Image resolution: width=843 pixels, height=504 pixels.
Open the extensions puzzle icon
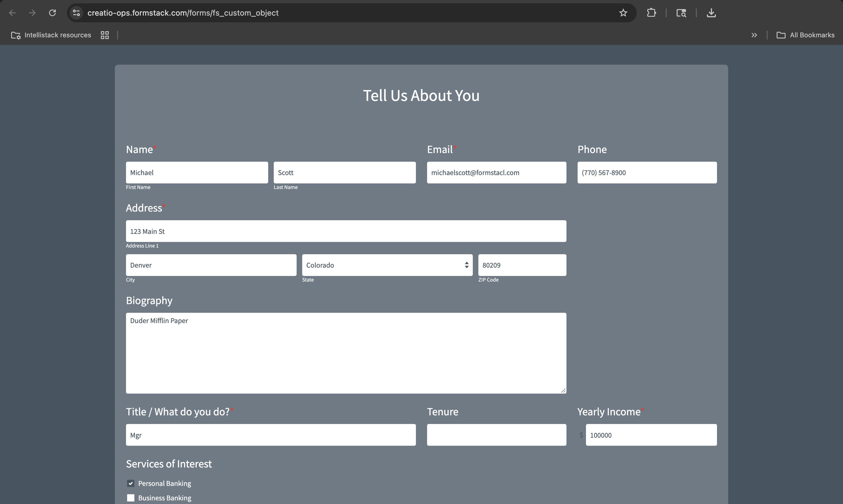tap(651, 13)
